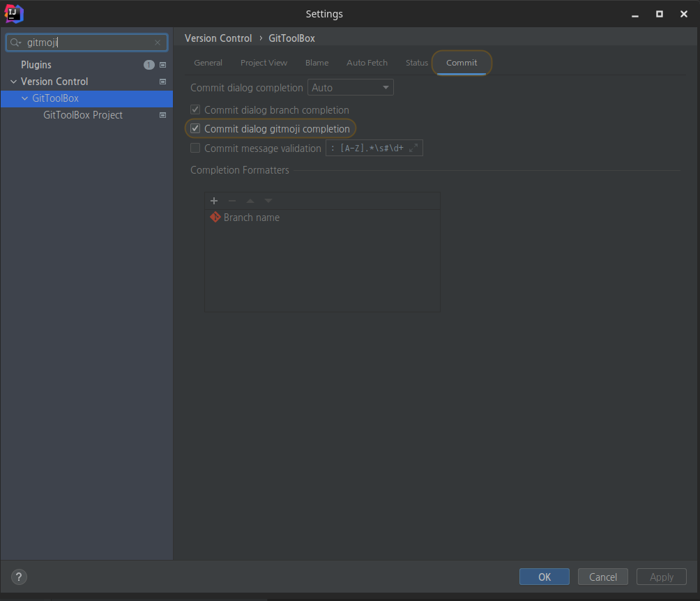Expand the validation regex field icon
Image resolution: width=700 pixels, height=601 pixels.
414,148
